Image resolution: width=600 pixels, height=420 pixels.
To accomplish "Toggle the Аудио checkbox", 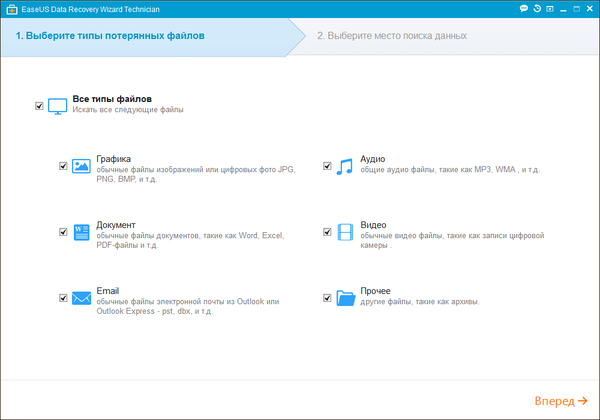I will tap(327, 166).
